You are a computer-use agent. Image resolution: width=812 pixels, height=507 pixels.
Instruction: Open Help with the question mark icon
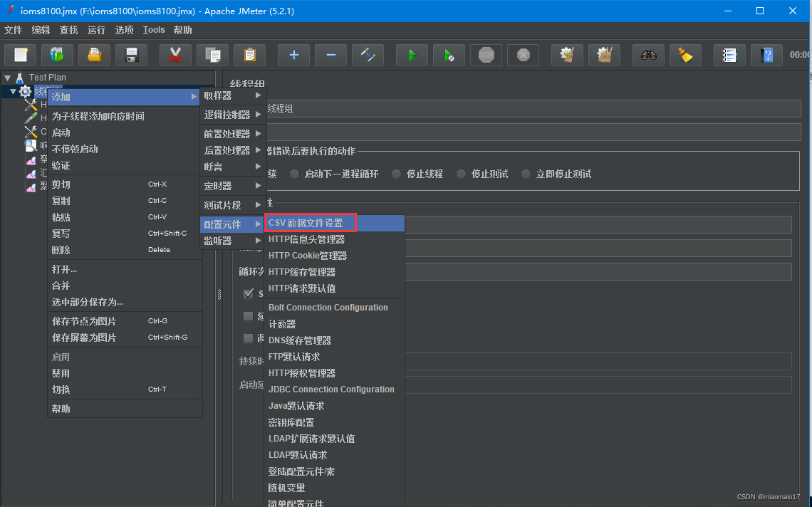click(767, 55)
